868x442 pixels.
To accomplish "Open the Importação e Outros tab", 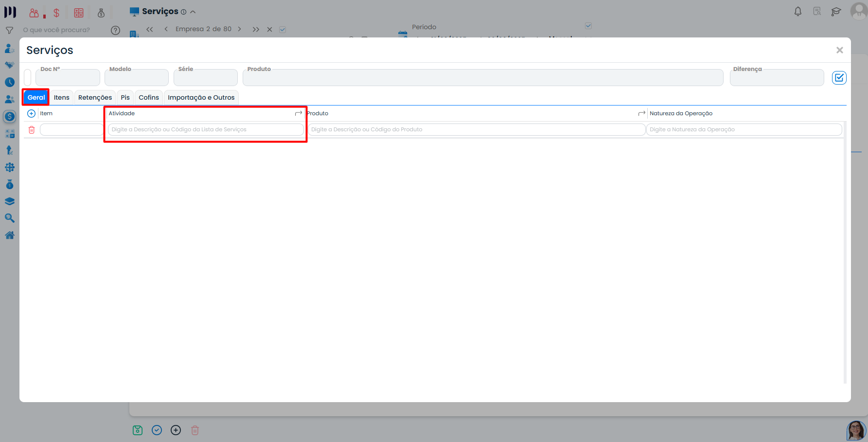I will 201,97.
